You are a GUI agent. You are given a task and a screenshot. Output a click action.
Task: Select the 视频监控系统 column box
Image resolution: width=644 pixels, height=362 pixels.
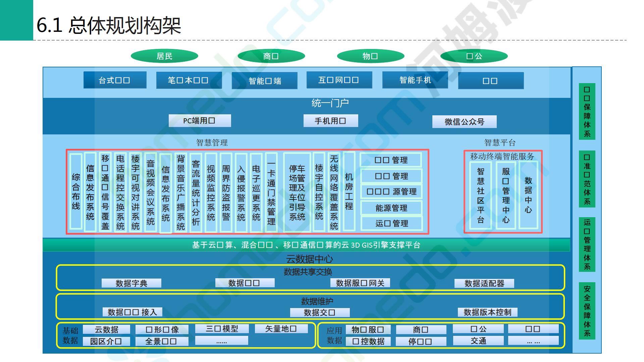pos(211,192)
